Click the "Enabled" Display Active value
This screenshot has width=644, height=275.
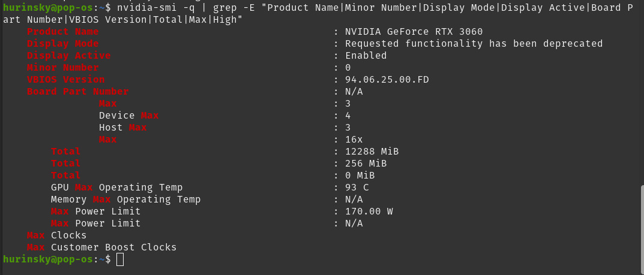[366, 56]
